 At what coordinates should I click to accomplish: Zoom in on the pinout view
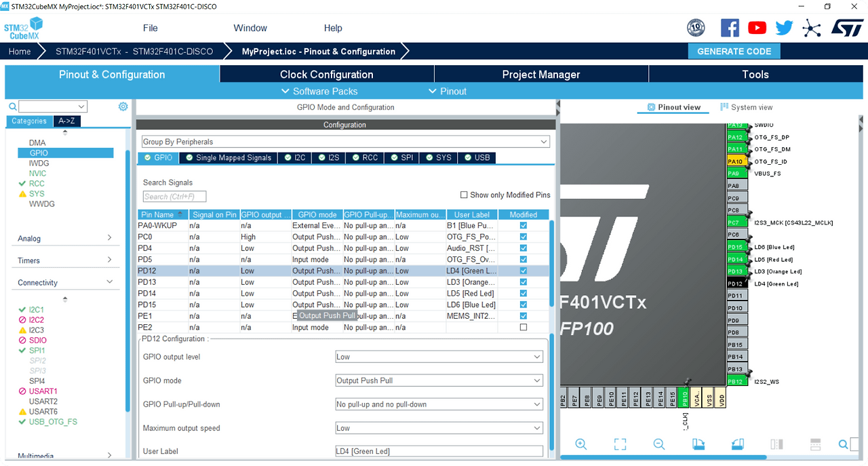tap(581, 444)
